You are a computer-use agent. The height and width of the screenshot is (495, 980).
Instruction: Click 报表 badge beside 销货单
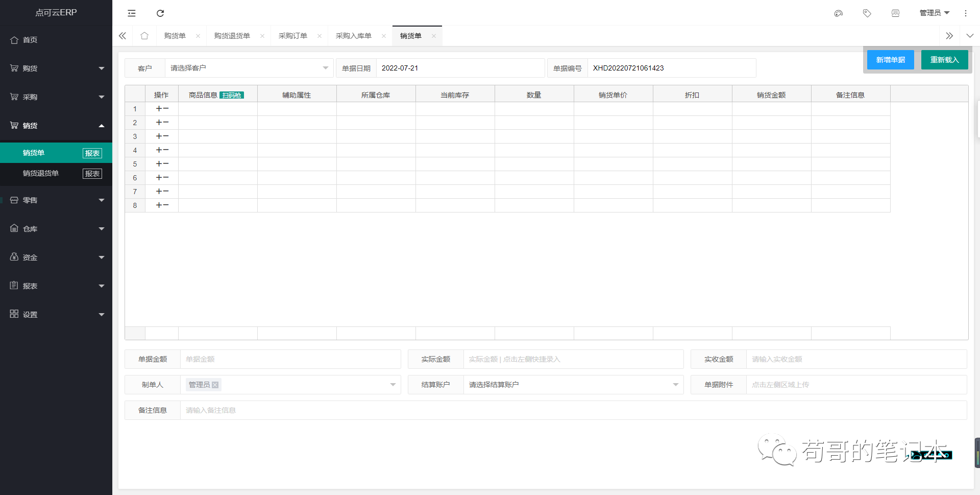[92, 153]
